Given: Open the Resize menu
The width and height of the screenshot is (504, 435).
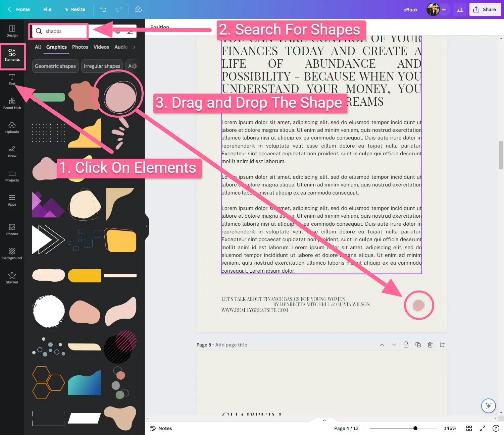Looking at the screenshot, I should coord(75,9).
